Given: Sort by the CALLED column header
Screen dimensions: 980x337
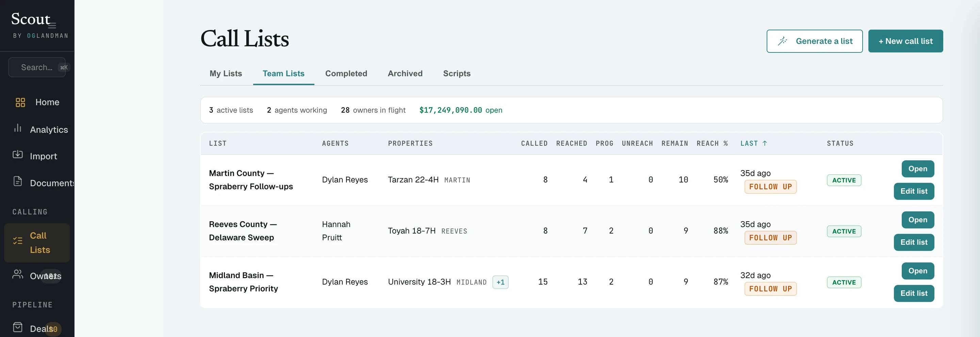Looking at the screenshot, I should pos(534,143).
